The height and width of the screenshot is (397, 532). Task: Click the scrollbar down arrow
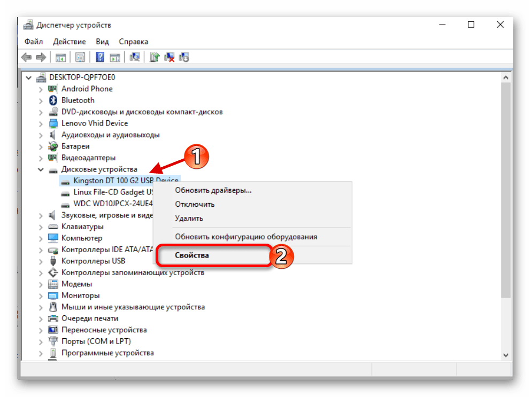pos(506,355)
